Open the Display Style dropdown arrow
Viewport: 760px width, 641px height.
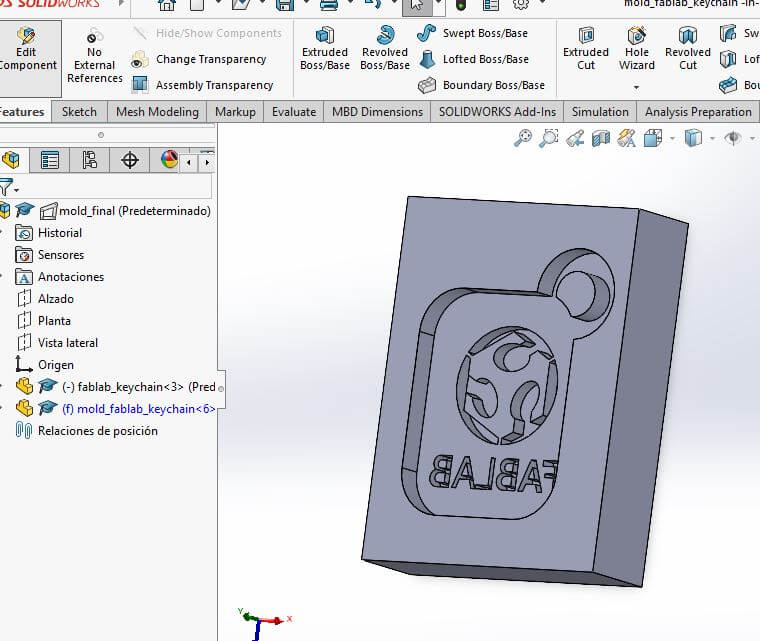tap(712, 139)
